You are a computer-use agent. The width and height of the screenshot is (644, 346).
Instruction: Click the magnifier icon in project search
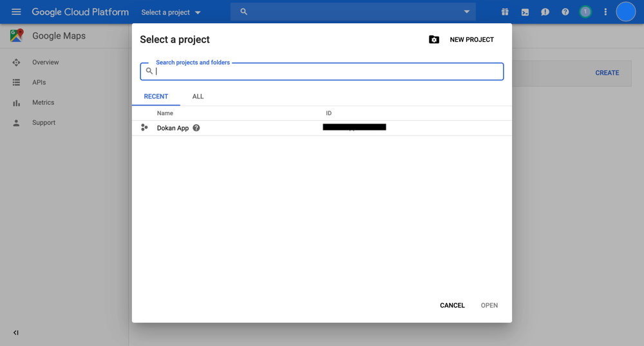[x=149, y=71]
